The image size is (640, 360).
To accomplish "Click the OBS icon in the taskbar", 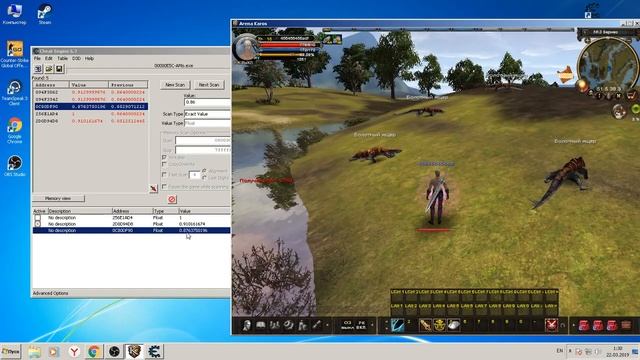I will click(114, 351).
